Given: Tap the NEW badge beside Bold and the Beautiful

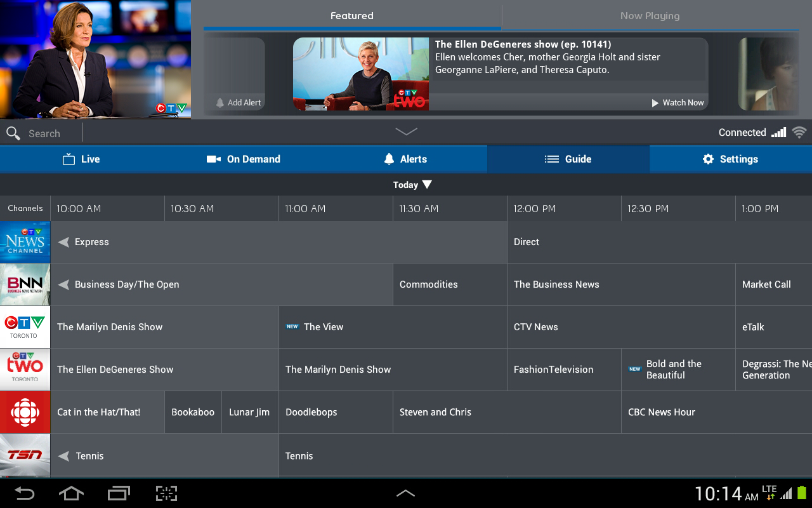Looking at the screenshot, I should pyautogui.click(x=635, y=369).
